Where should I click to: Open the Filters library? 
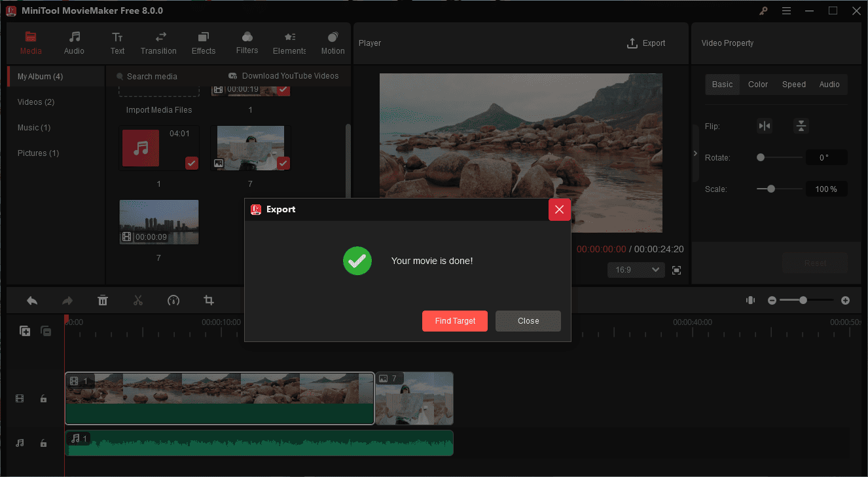pyautogui.click(x=247, y=43)
